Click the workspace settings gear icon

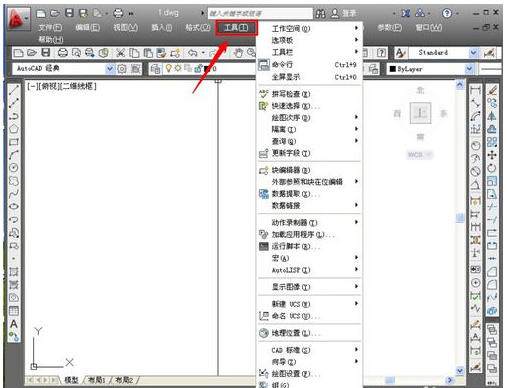(x=122, y=69)
